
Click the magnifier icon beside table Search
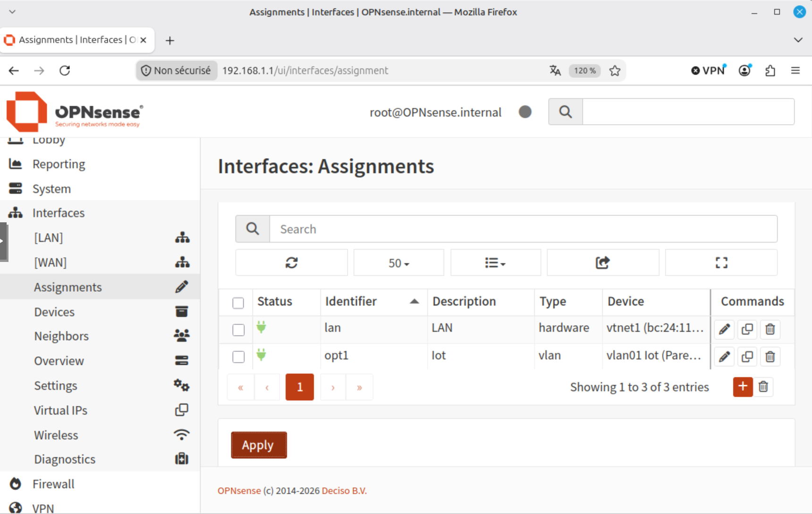(253, 229)
